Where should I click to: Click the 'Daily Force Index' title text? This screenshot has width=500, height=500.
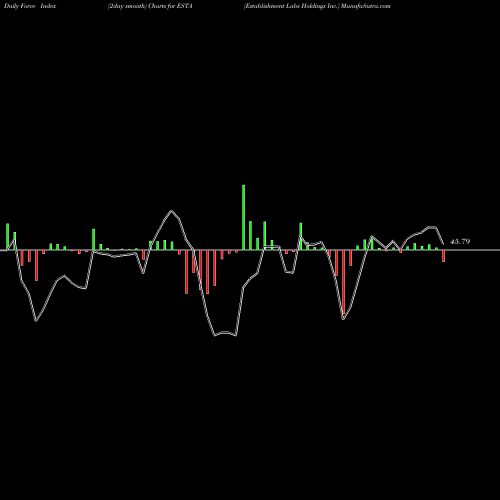(x=30, y=6)
